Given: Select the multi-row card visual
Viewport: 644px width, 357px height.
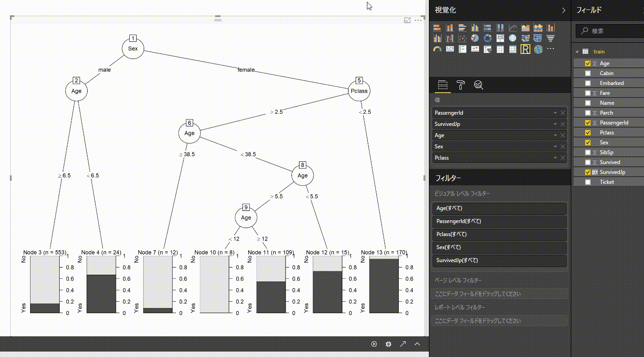Looking at the screenshot, I should [463, 49].
